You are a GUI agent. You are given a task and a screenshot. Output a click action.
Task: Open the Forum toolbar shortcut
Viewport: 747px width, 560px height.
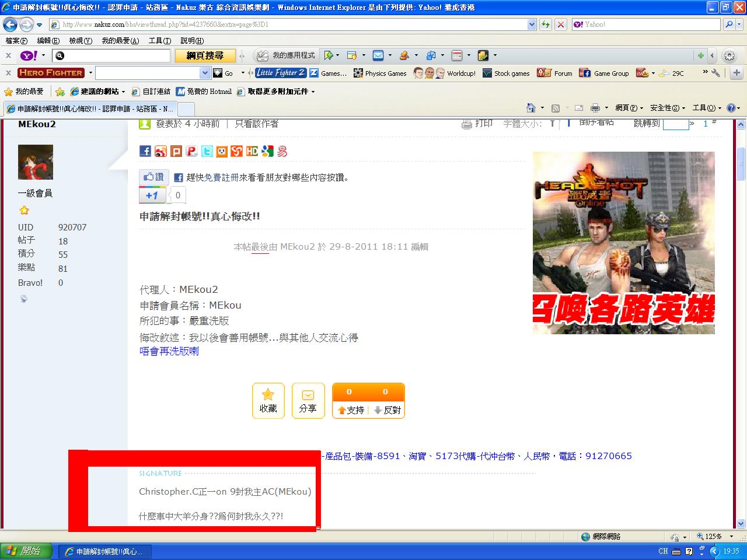(555, 73)
